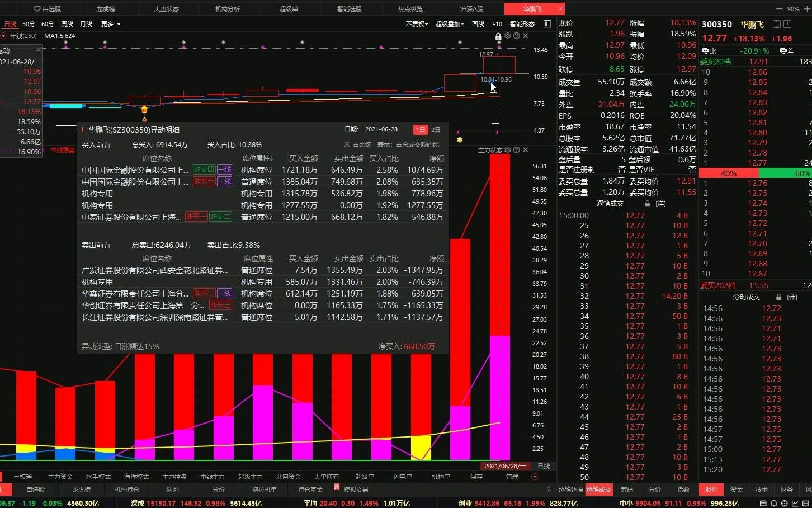Collapse the 年线(250) indicator arrow
This screenshot has width=812, height=508.
pyautogui.click(x=3, y=36)
